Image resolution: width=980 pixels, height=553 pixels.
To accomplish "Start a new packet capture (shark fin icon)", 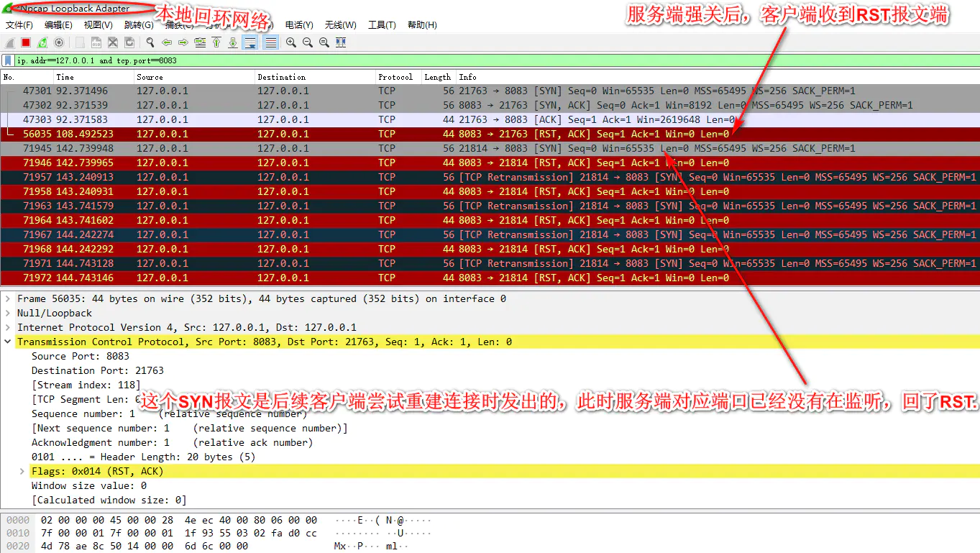I will coord(10,42).
